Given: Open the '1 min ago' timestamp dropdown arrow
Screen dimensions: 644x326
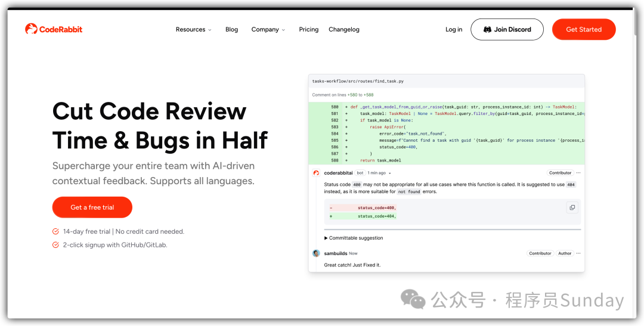Looking at the screenshot, I should click(390, 173).
